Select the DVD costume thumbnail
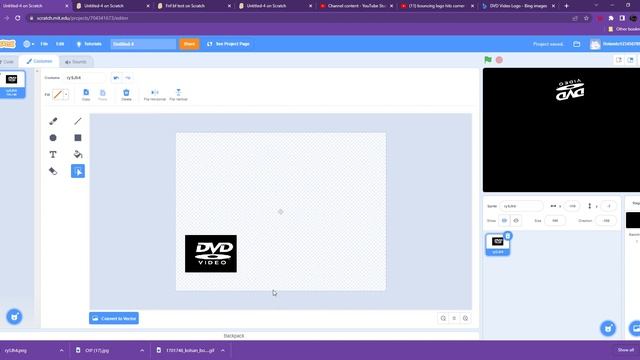Screen dimensions: 640x360 click(x=12, y=84)
